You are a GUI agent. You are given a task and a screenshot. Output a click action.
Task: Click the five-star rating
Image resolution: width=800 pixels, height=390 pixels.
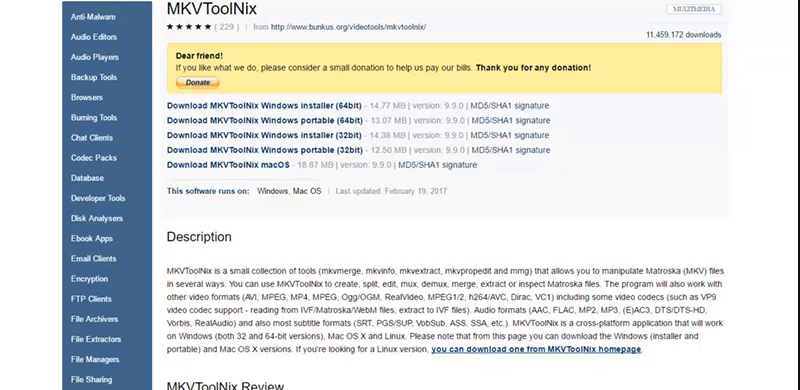189,27
